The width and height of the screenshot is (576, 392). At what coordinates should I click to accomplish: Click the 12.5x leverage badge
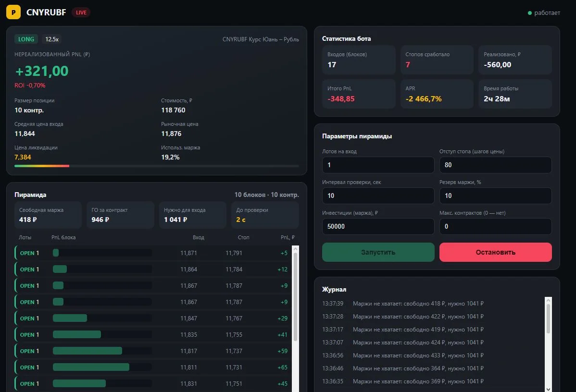click(x=52, y=39)
